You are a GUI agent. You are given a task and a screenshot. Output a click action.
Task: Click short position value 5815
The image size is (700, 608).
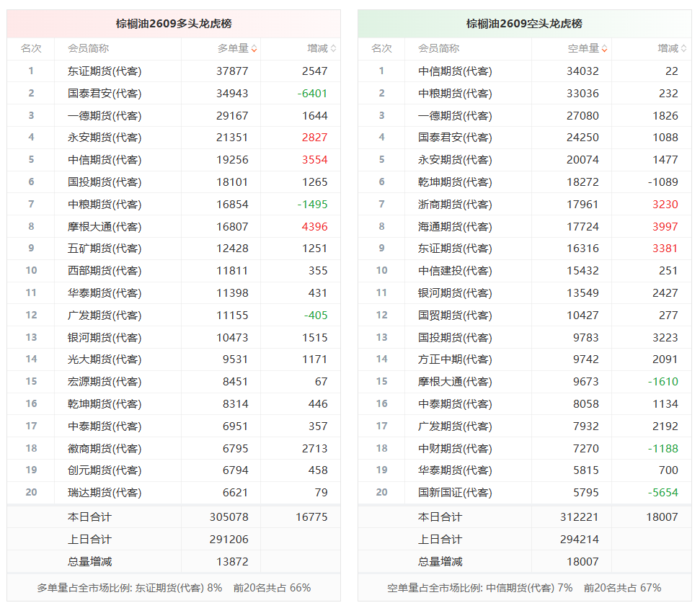(x=585, y=470)
